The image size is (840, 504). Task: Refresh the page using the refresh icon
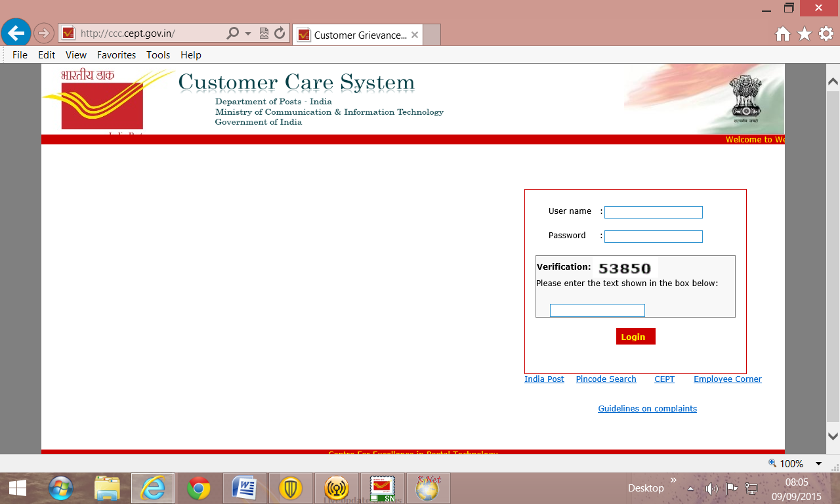[x=282, y=32]
